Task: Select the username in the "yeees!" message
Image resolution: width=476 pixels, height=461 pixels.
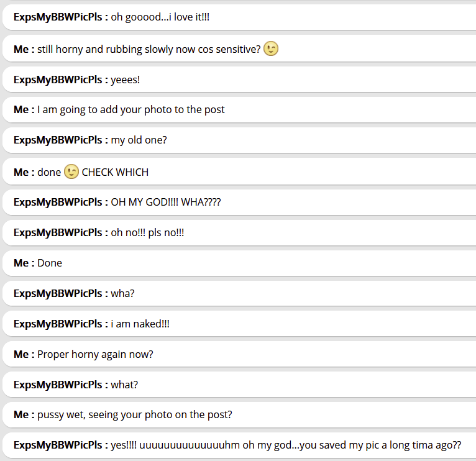Action: click(60, 80)
